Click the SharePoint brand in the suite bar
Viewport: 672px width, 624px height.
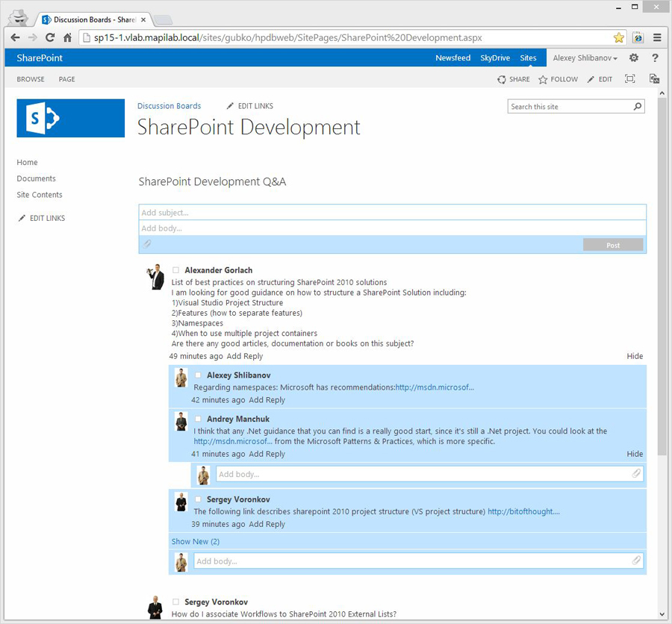coord(40,58)
